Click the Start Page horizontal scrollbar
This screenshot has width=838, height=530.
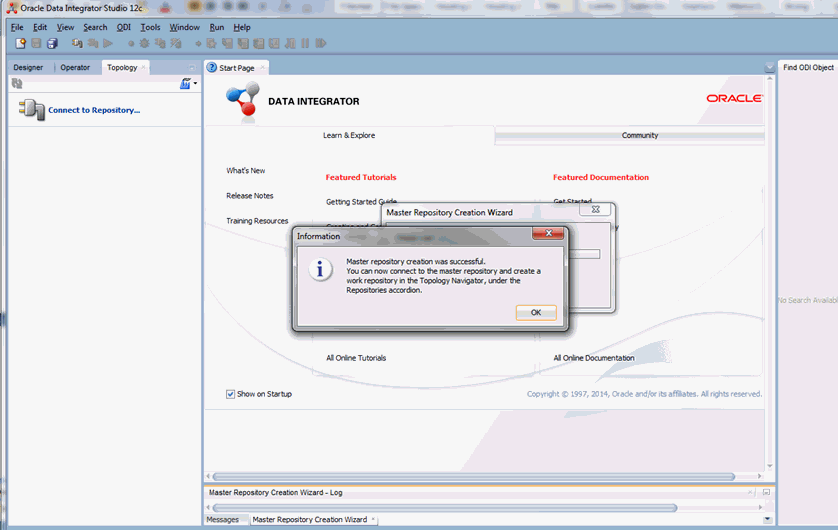474,476
